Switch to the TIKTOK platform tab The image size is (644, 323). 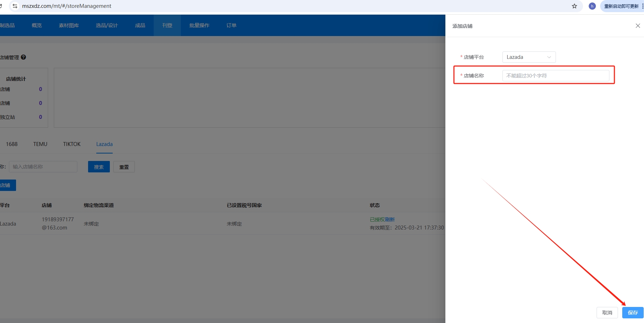click(72, 144)
